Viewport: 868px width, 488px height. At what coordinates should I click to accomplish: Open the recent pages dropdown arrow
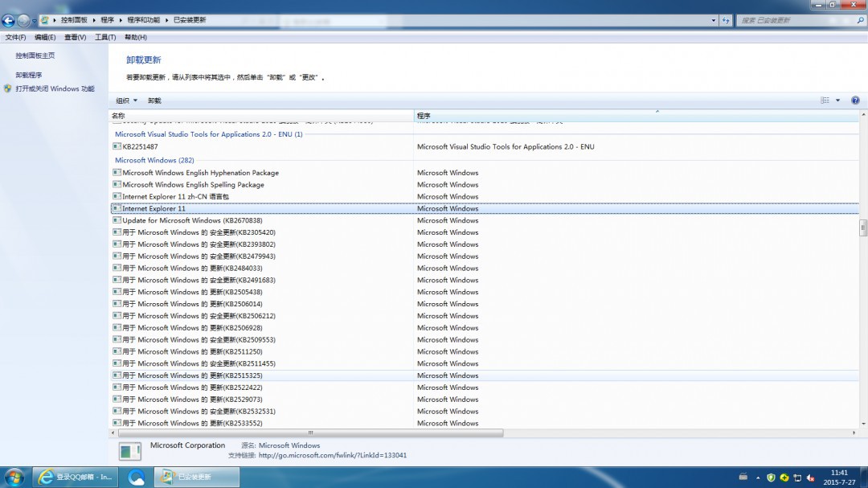pos(34,21)
